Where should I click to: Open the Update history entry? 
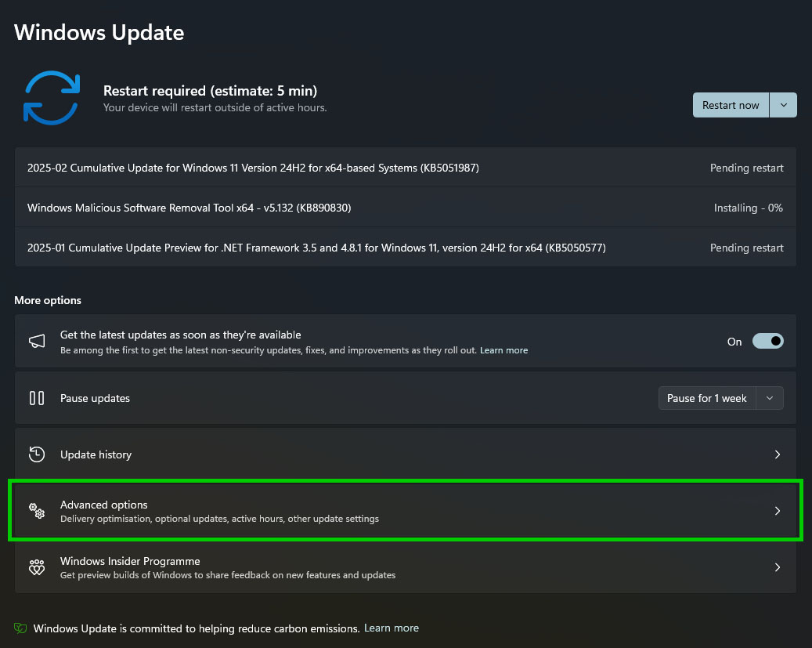pyautogui.click(x=96, y=454)
